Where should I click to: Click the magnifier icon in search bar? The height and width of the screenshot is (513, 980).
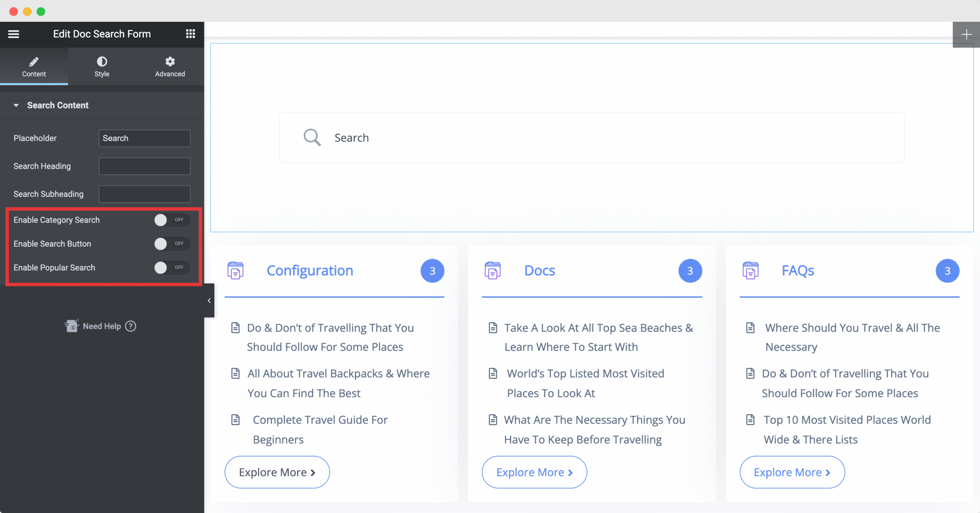[x=312, y=137]
